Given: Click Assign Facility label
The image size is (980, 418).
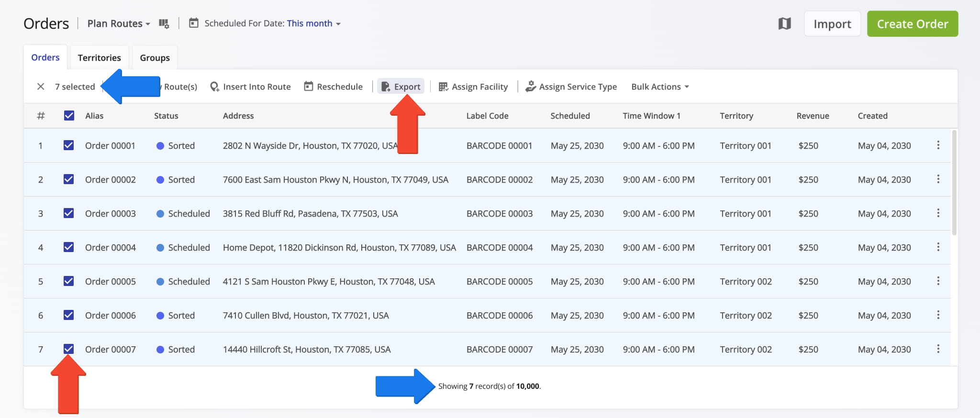Looking at the screenshot, I should point(480,87).
